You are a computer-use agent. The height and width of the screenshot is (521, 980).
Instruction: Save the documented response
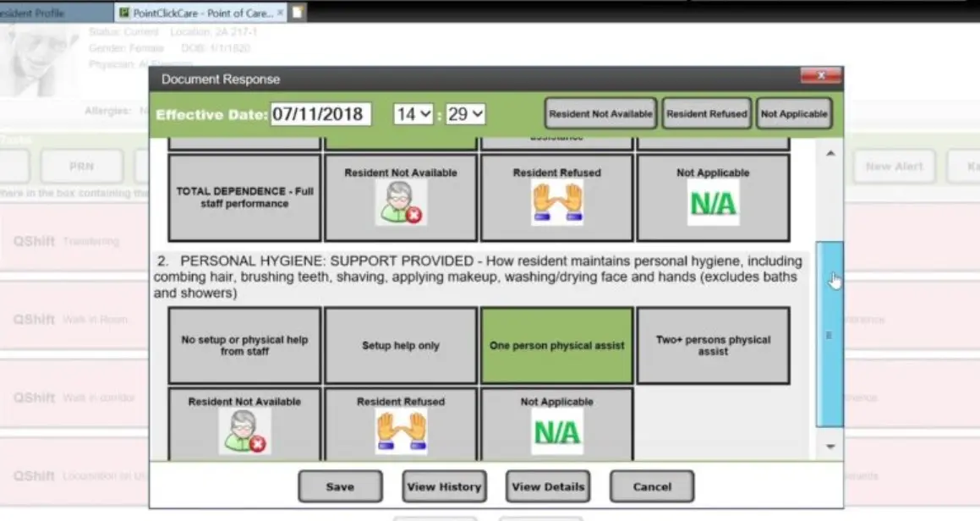(x=340, y=486)
